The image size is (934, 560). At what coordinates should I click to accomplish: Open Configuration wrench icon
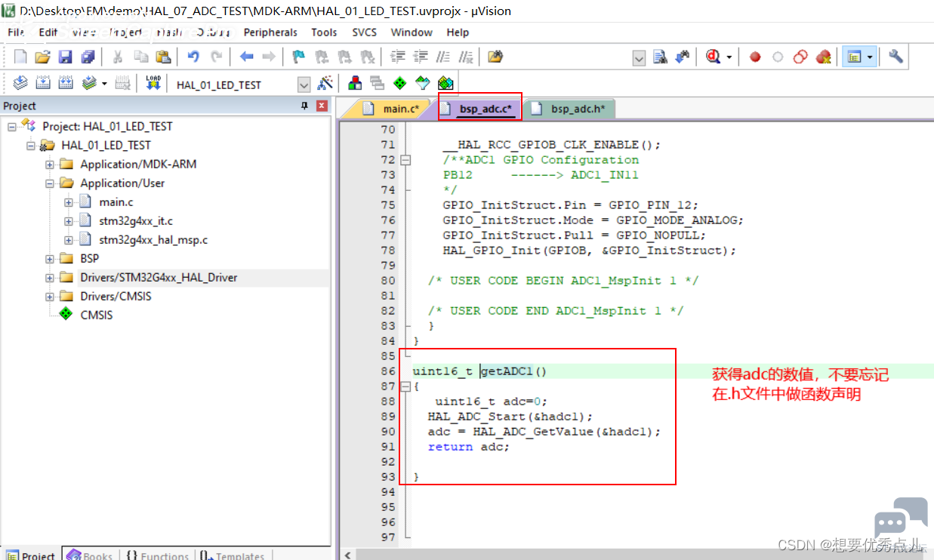[896, 57]
